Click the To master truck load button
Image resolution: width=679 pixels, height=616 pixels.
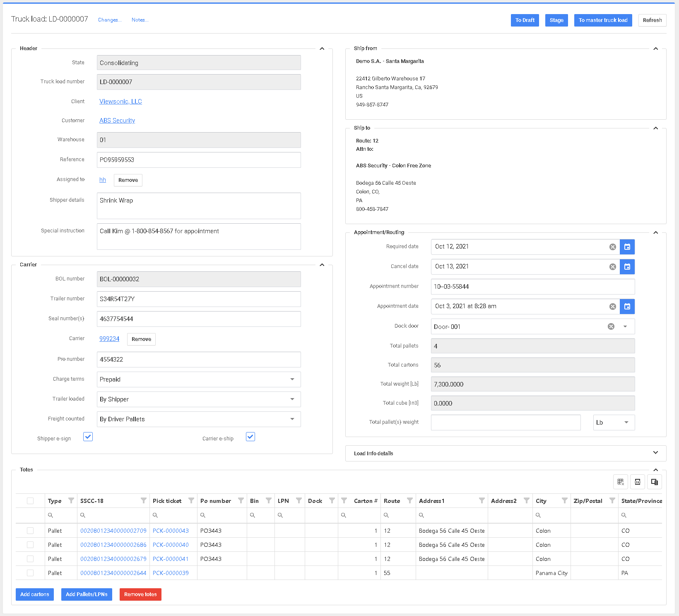click(602, 20)
